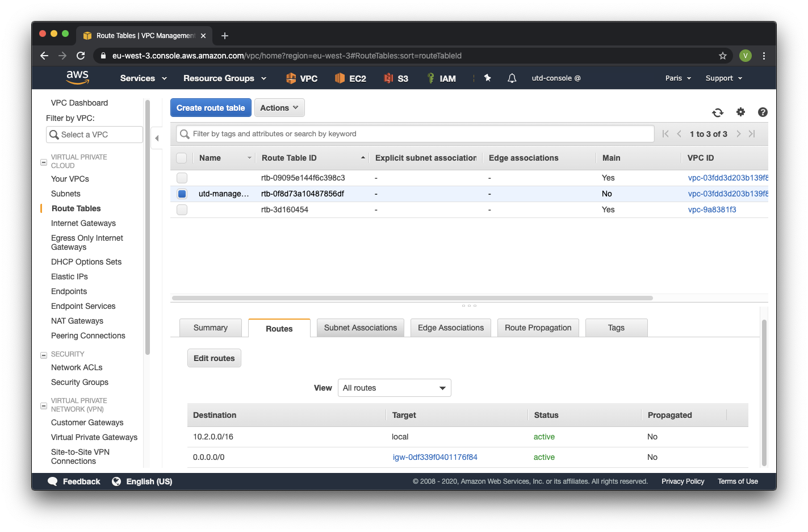The height and width of the screenshot is (532, 808).
Task: Uncheck the utd-manage route table row
Action: coord(182,194)
